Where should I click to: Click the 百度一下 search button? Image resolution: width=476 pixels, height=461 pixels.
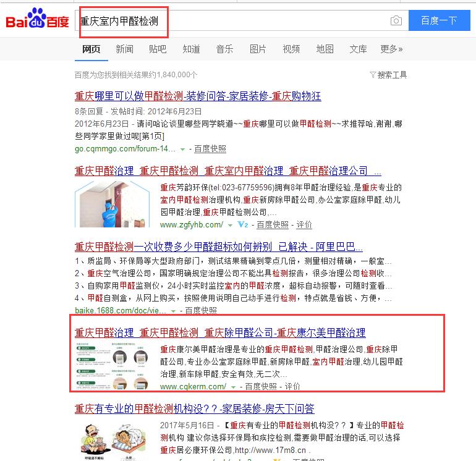click(440, 20)
